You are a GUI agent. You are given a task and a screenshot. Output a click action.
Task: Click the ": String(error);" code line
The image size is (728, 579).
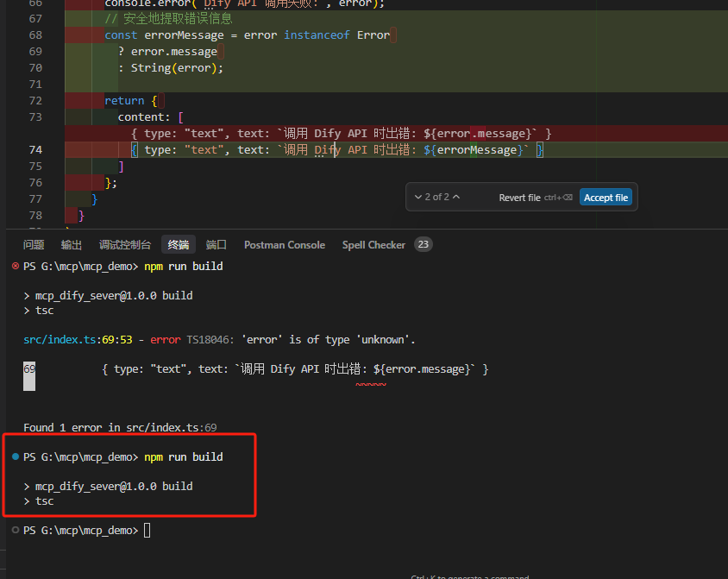coord(171,68)
